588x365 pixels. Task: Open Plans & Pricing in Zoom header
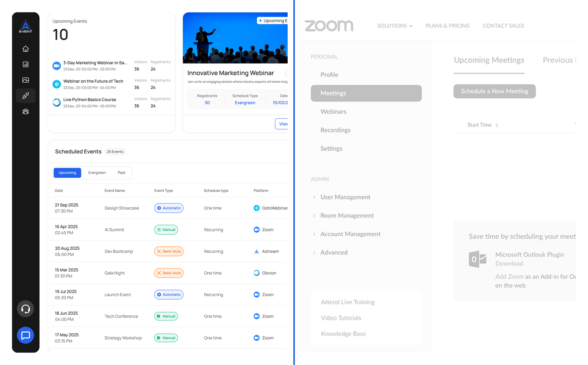click(x=448, y=26)
